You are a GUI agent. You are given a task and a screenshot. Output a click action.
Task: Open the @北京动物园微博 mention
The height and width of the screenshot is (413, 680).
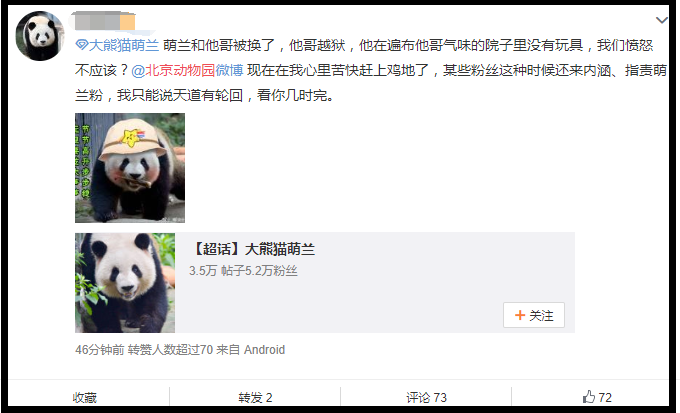(187, 70)
